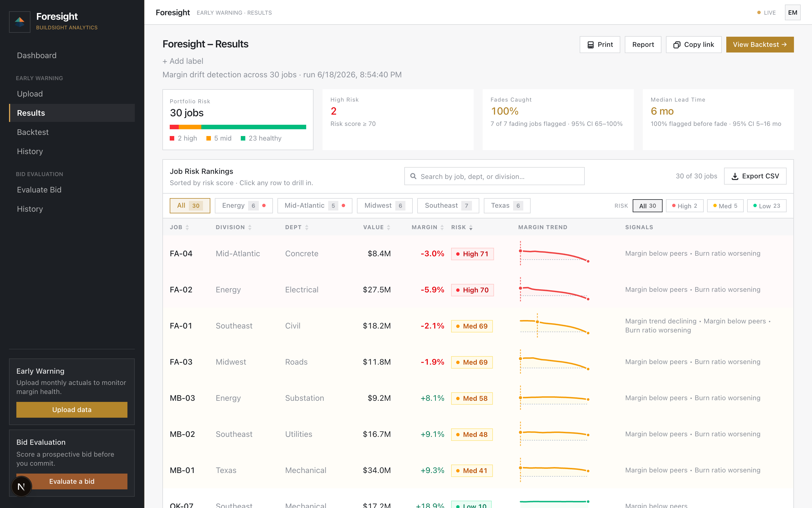Click the copy icon beside Copy link
Image resolution: width=812 pixels, height=508 pixels.
(x=677, y=45)
